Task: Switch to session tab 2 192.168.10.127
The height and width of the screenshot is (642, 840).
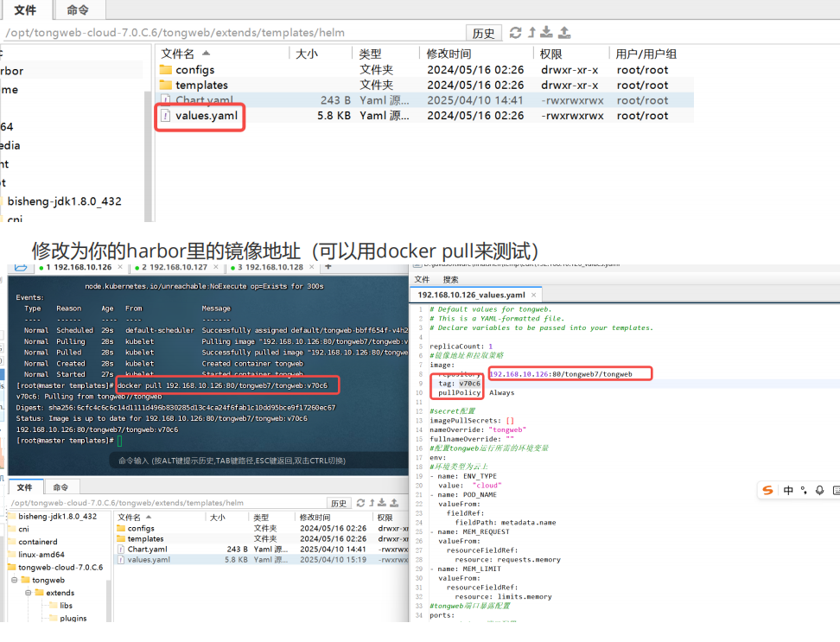Action: tap(174, 267)
